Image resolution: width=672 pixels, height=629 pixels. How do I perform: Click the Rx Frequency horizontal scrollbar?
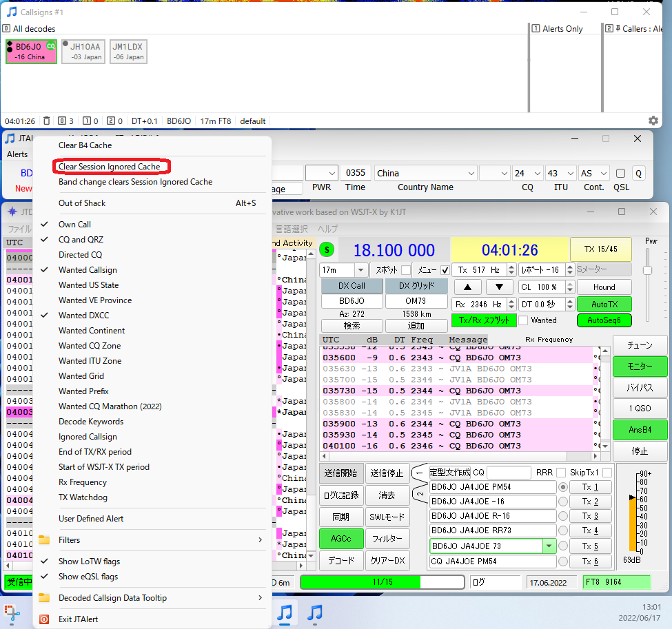coord(460,456)
